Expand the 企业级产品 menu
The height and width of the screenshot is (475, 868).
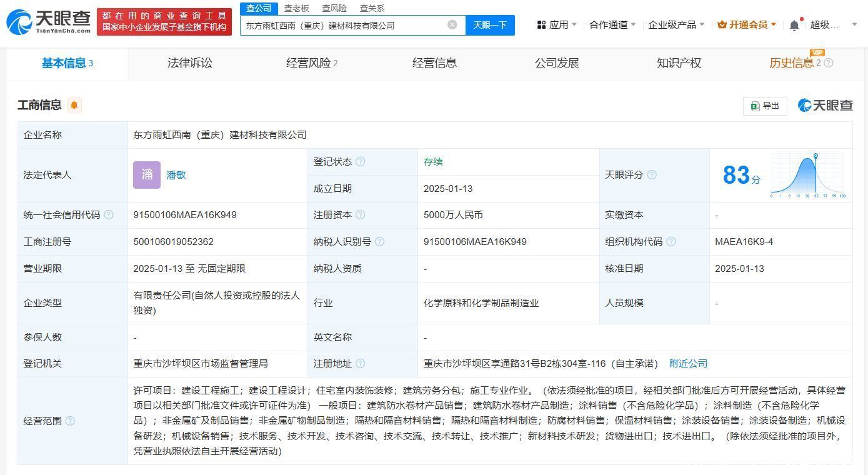tap(676, 25)
